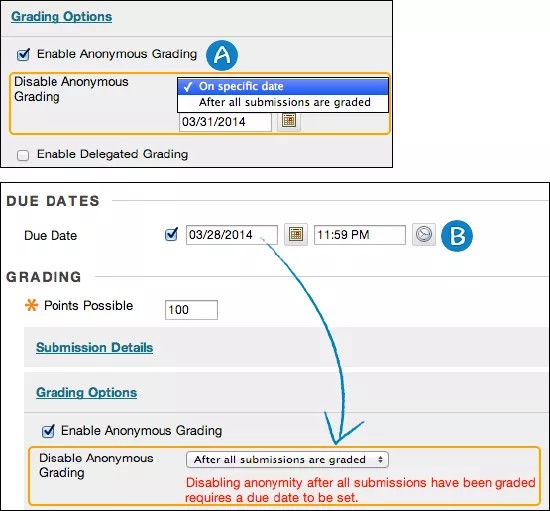Click the 03/28/2014 due date field
Viewport: 550px width, 511px height.
coord(232,235)
